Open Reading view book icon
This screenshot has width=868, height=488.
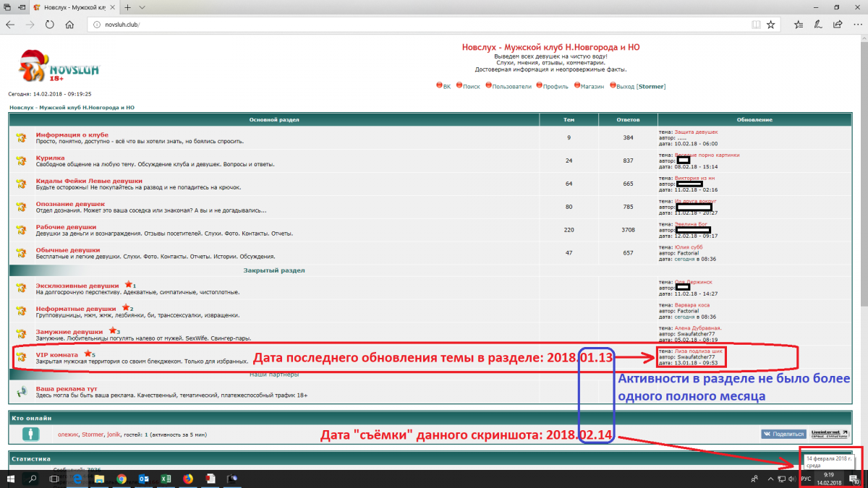tap(754, 24)
